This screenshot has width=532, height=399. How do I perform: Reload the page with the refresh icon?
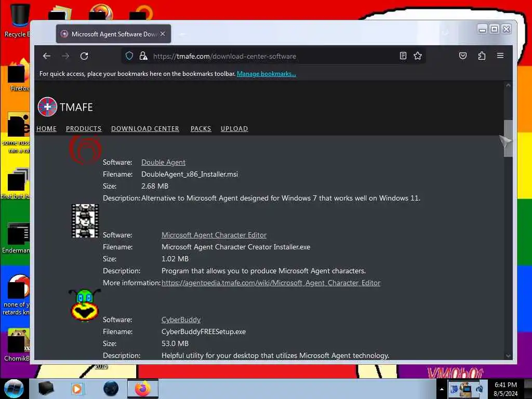(84, 56)
